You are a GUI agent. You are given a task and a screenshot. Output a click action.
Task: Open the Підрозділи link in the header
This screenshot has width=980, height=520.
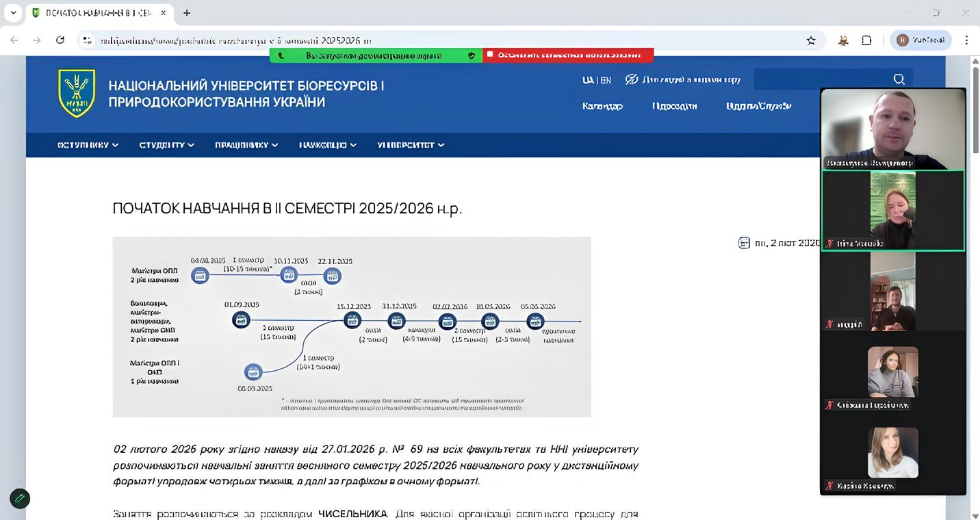point(675,106)
